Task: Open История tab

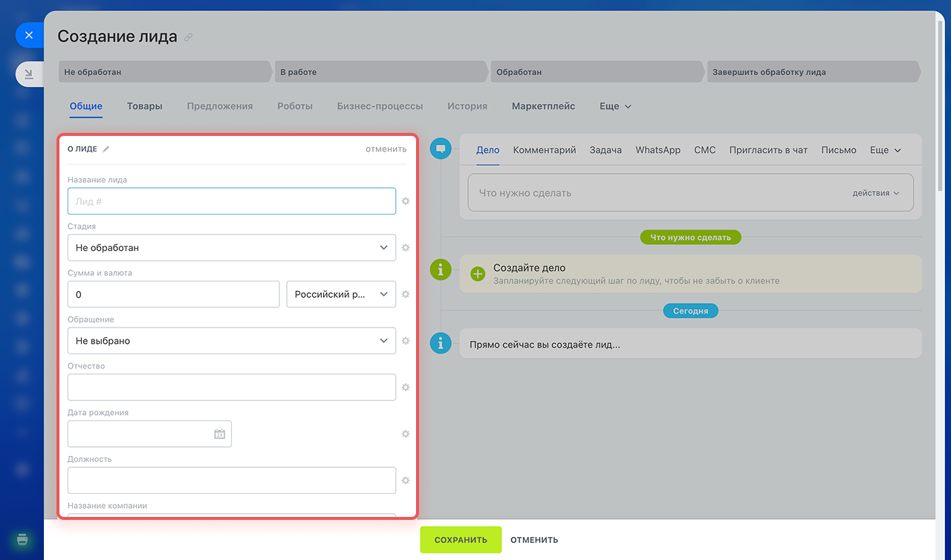Action: 467,106
